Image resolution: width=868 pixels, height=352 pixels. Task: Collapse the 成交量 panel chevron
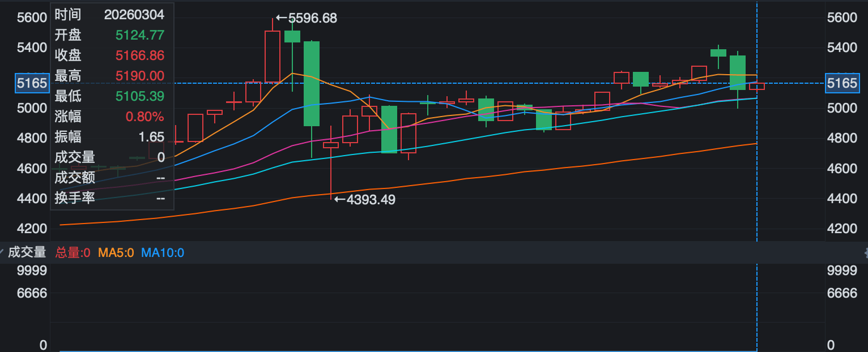click(x=2, y=252)
